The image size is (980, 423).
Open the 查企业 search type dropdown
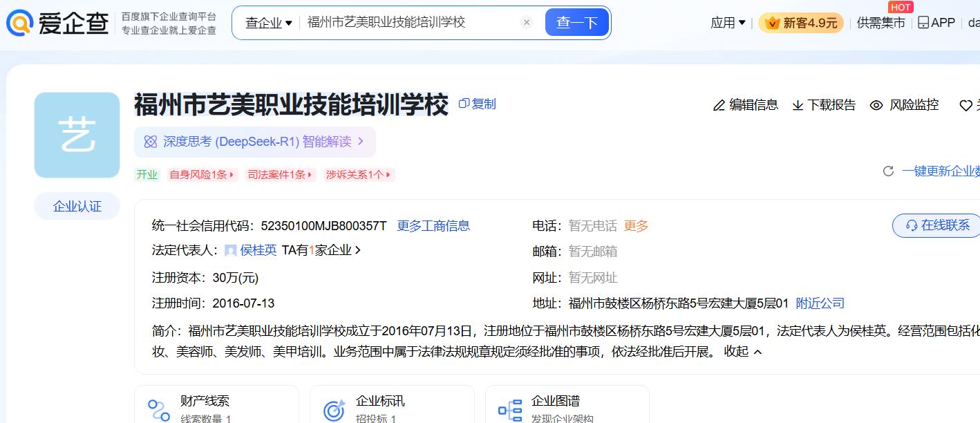coord(268,23)
